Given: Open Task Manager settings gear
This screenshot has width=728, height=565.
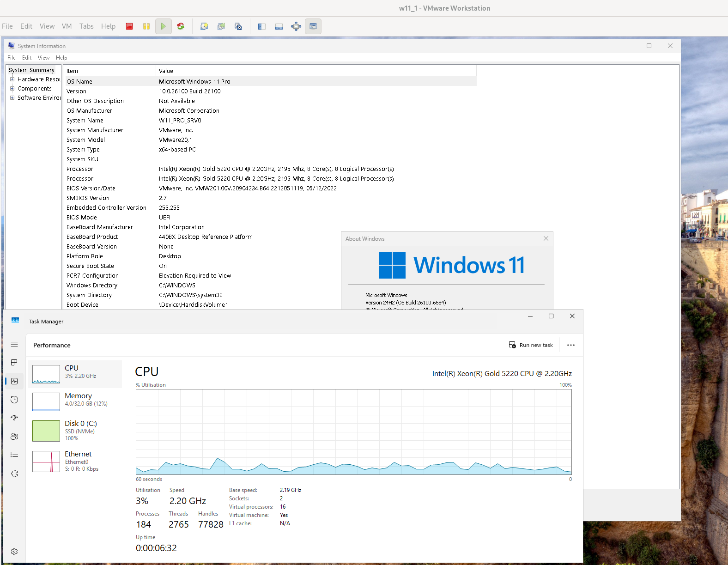Looking at the screenshot, I should click(14, 552).
